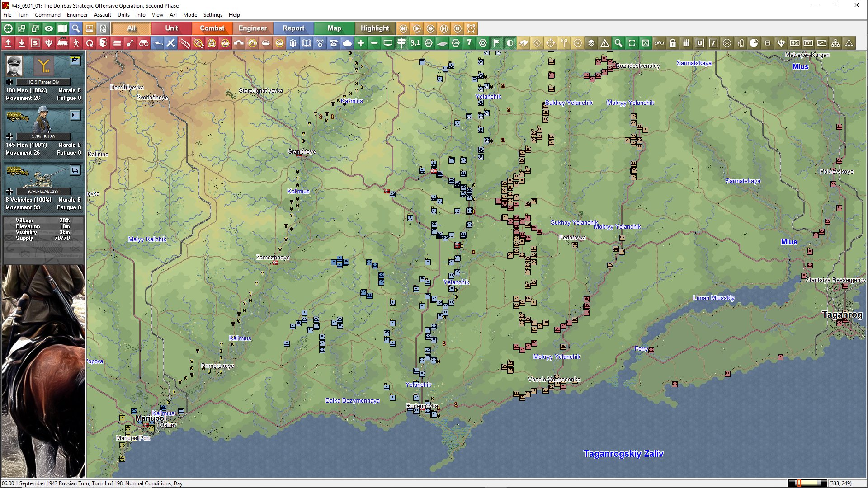Select the Highlight toolbar tab
This screenshot has height=488, width=868.
click(x=375, y=28)
